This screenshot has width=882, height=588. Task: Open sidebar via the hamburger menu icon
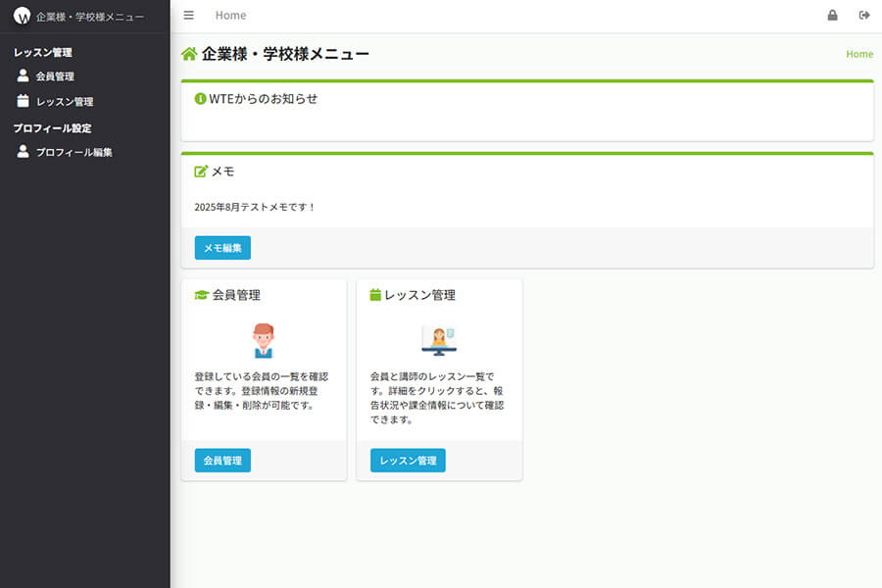pyautogui.click(x=188, y=15)
